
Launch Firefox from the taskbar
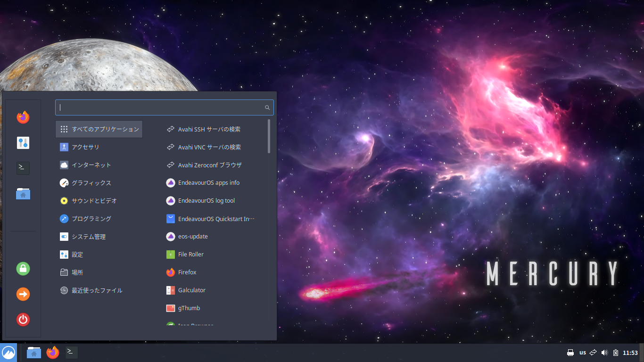[x=53, y=353]
